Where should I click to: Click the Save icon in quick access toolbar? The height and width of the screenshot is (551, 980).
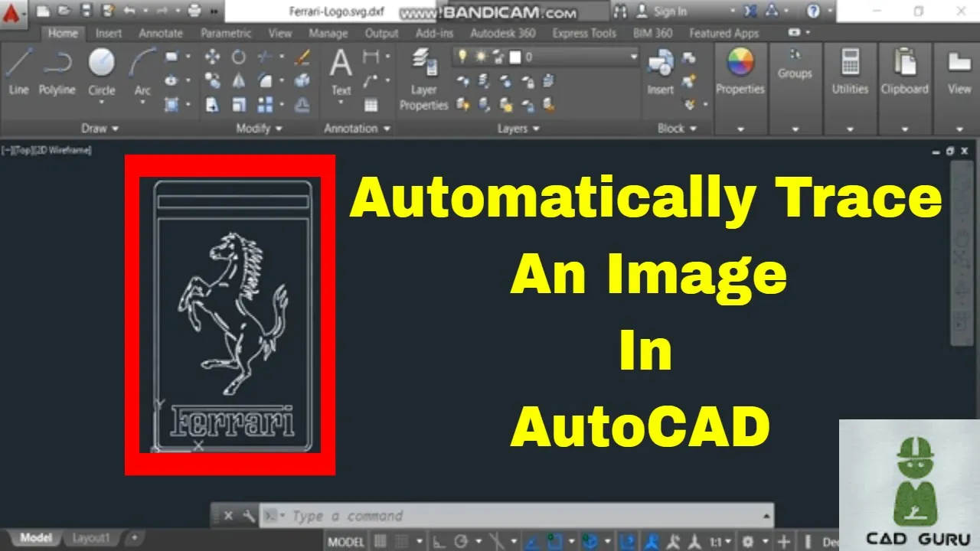[x=87, y=11]
